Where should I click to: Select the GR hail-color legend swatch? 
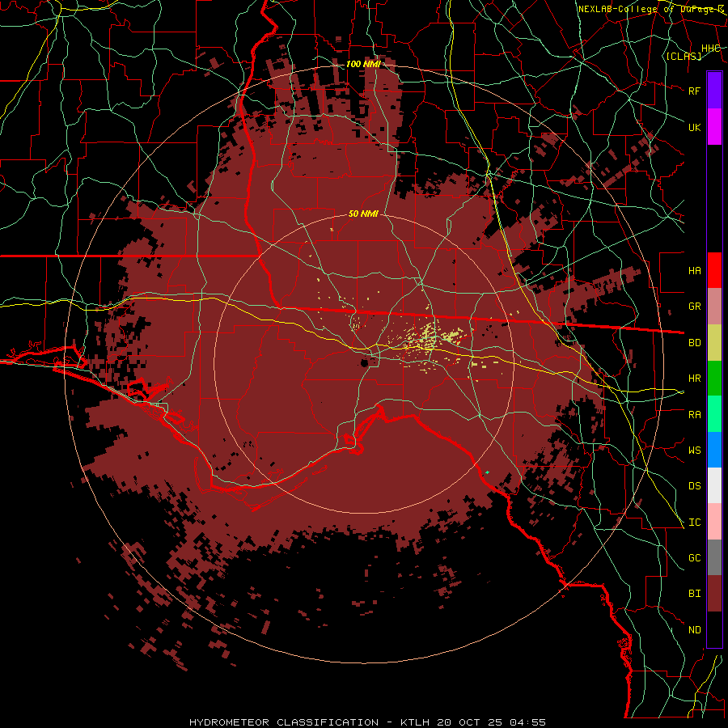tap(714, 306)
